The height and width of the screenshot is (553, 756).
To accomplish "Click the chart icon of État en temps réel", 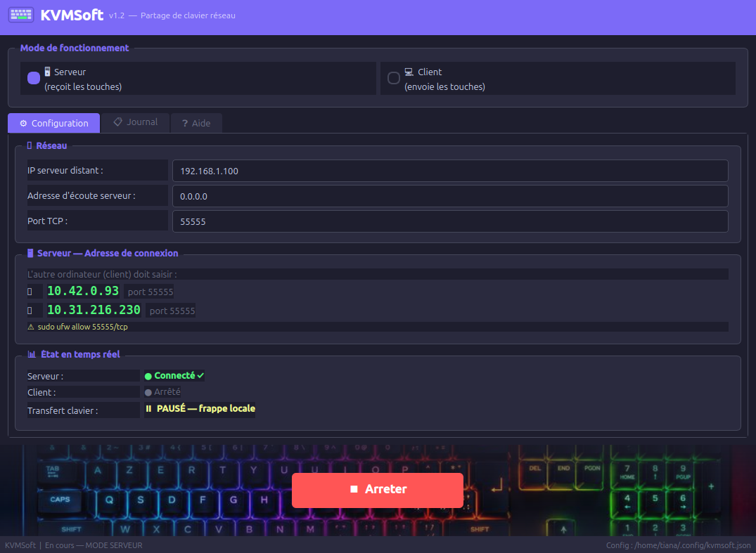I will (32, 354).
